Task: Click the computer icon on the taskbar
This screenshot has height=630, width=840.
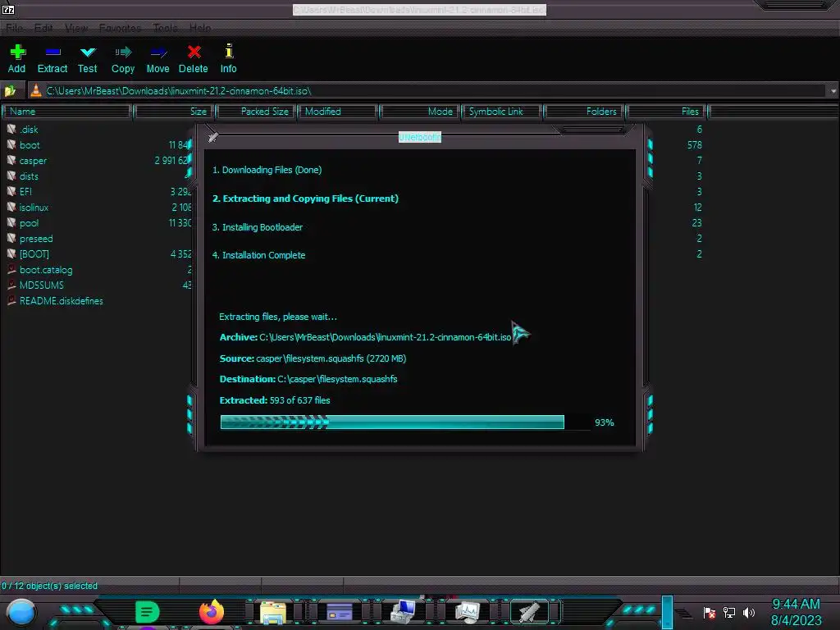Action: pos(403,611)
